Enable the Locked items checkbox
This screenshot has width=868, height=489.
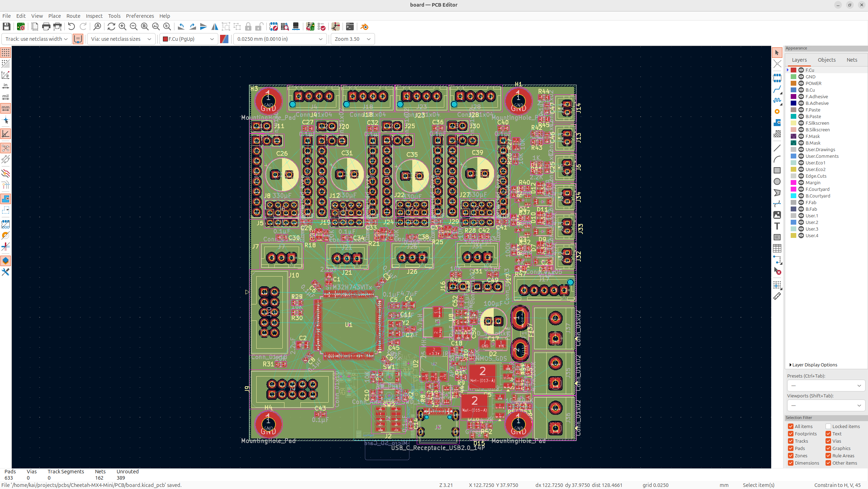click(828, 426)
